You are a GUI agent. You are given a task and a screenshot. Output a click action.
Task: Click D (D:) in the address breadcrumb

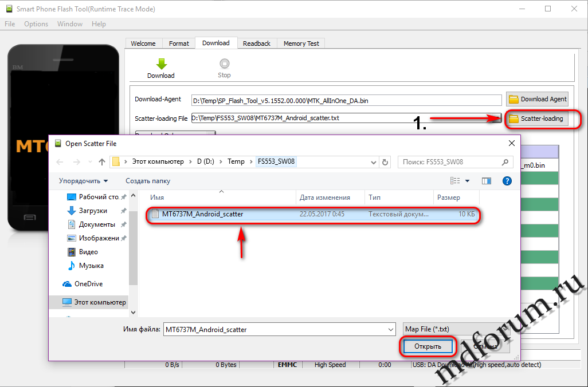[206, 161]
